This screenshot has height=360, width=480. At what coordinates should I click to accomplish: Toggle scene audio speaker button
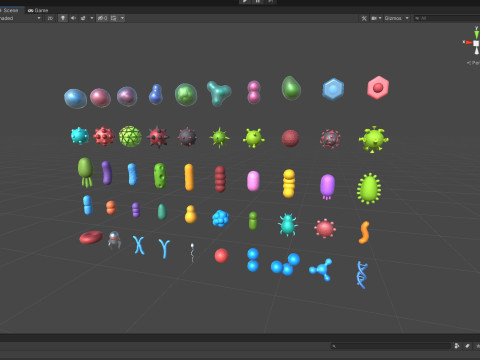pyautogui.click(x=73, y=18)
